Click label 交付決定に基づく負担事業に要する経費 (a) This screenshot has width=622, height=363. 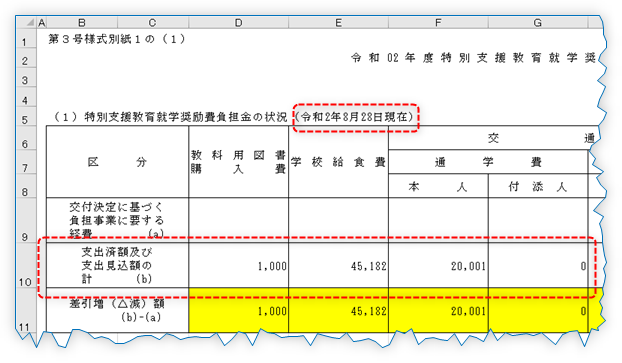click(x=117, y=220)
